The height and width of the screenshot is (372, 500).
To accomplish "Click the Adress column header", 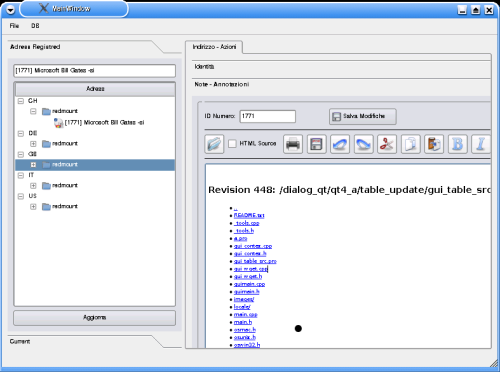I will (x=95, y=89).
